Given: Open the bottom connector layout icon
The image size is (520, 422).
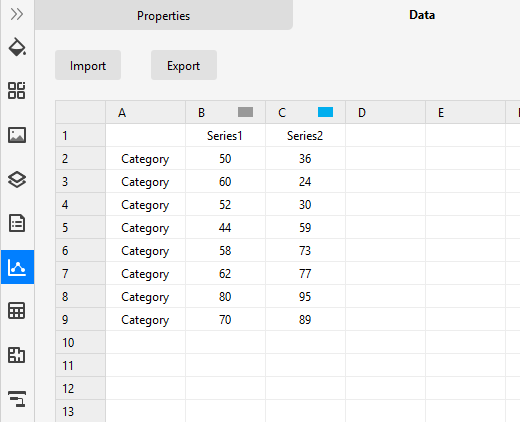Looking at the screenshot, I should (x=17, y=399).
